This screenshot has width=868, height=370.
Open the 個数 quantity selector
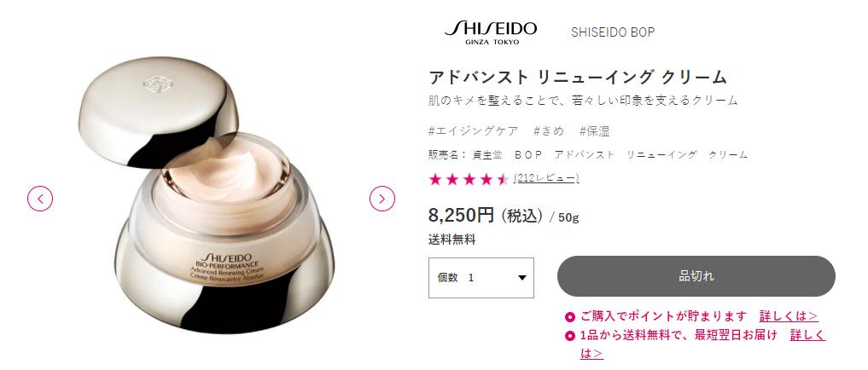pyautogui.click(x=481, y=278)
